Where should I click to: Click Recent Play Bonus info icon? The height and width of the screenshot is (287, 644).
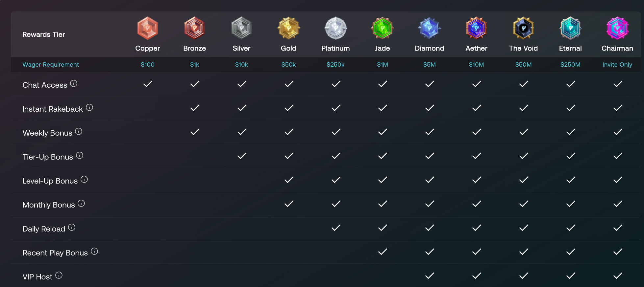click(94, 252)
